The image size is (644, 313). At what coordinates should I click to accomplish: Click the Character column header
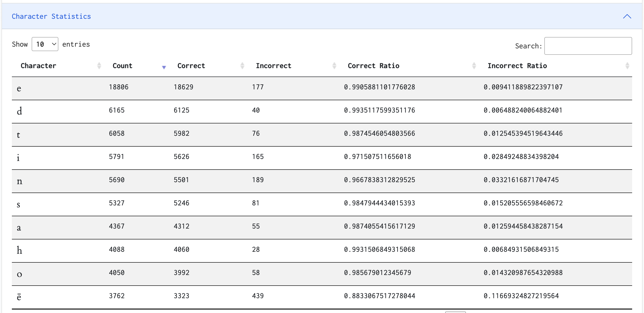tap(39, 66)
